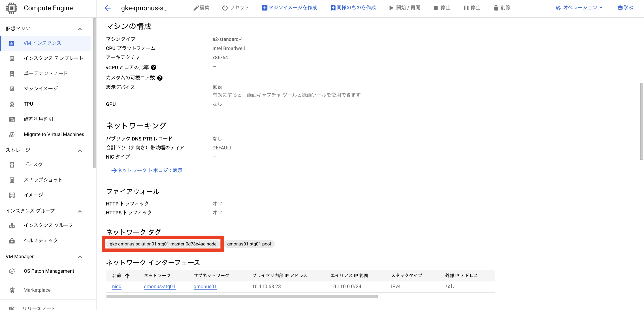The height and width of the screenshot is (310, 644).
Task: Click the 削除 trash icon
Action: point(496,8)
